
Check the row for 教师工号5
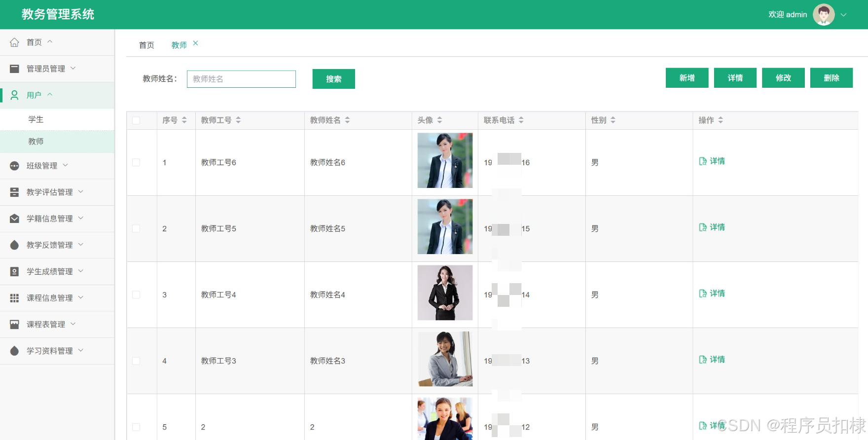tap(136, 228)
